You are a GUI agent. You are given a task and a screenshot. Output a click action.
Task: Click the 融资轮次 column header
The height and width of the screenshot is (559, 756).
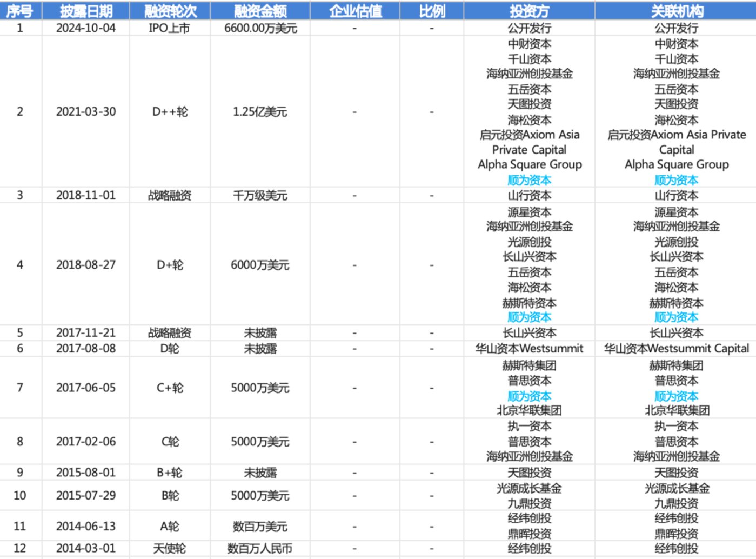point(170,11)
